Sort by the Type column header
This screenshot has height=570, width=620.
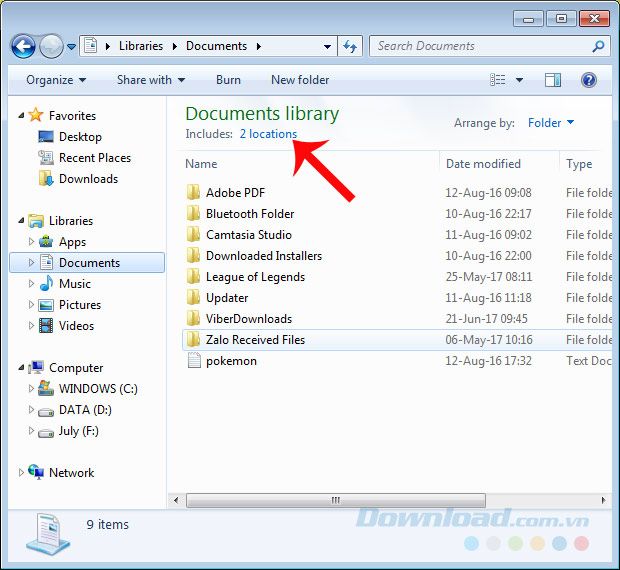(579, 164)
